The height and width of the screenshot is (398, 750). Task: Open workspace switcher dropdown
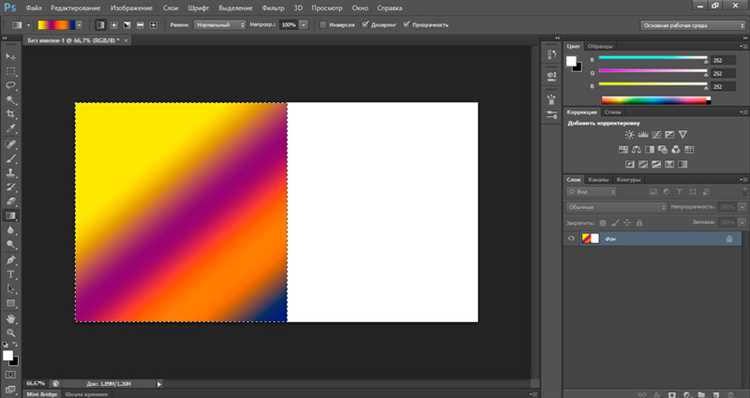tap(693, 25)
